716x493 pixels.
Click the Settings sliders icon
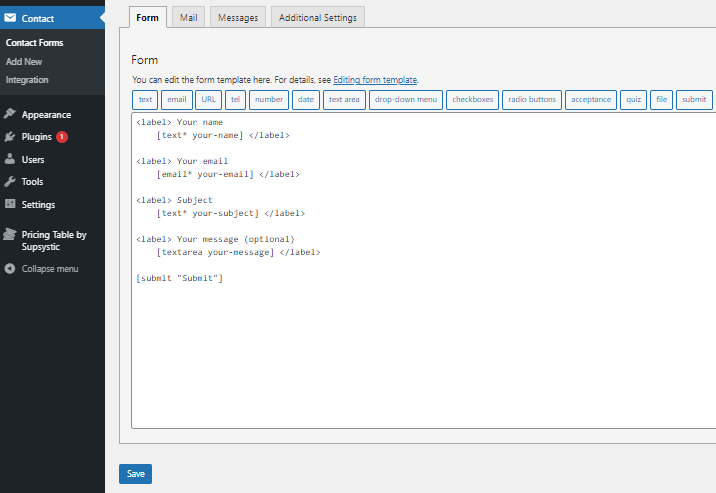click(10, 204)
